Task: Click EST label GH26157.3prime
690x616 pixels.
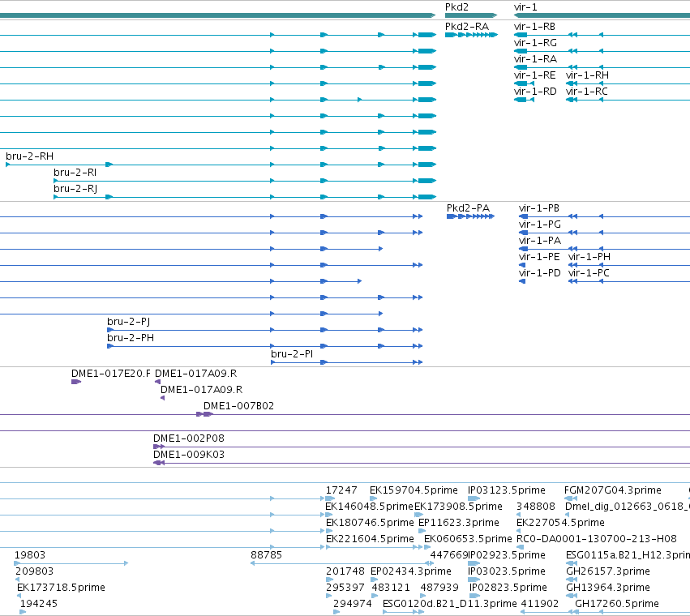Action: [x=608, y=572]
